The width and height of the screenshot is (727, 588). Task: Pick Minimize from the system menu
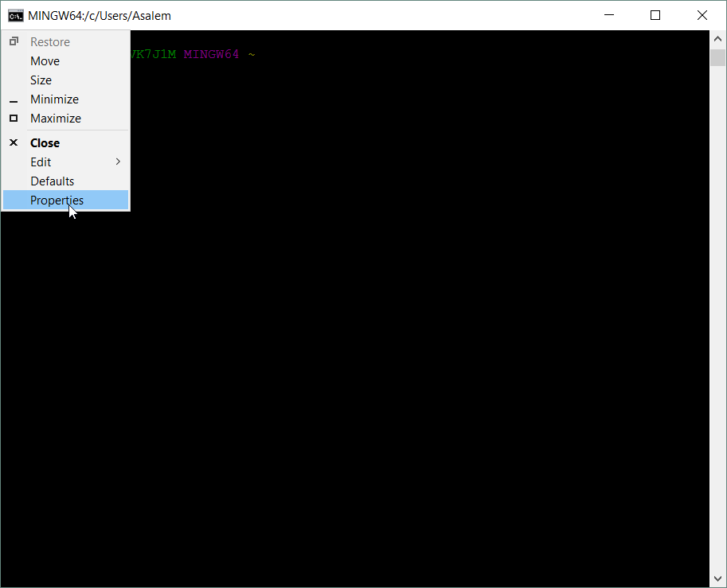[65, 99]
